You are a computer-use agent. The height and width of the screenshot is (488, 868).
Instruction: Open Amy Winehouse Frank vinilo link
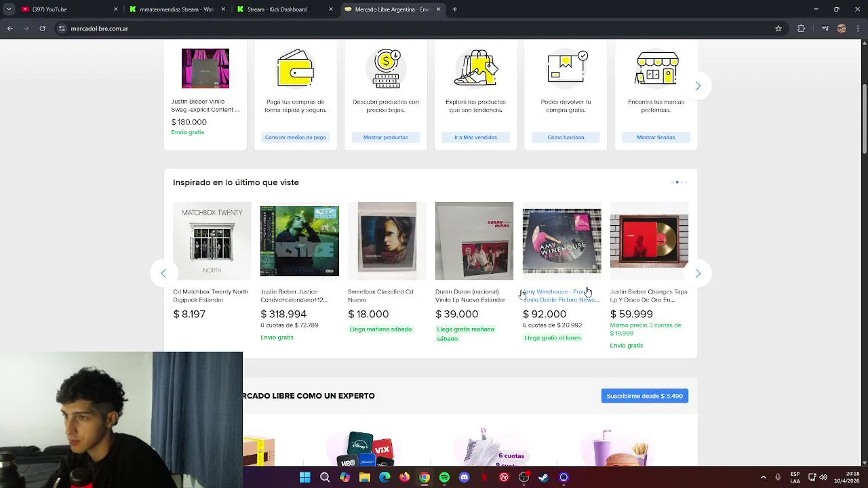[x=561, y=296]
